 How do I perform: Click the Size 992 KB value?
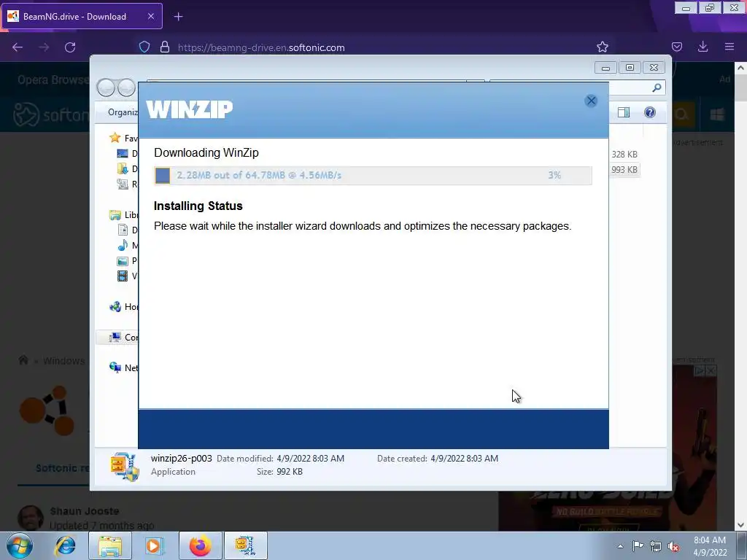(x=289, y=472)
